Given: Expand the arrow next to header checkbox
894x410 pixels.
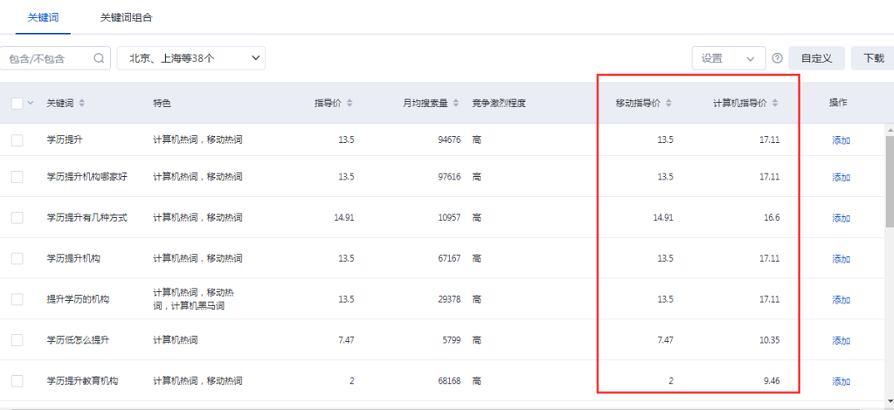Looking at the screenshot, I should [x=31, y=103].
